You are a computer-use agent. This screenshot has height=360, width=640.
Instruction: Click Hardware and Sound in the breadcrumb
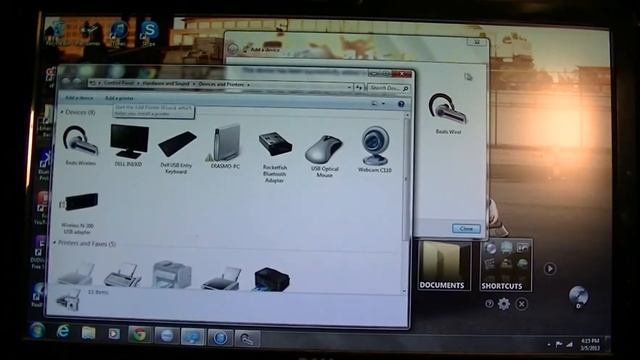click(166, 83)
